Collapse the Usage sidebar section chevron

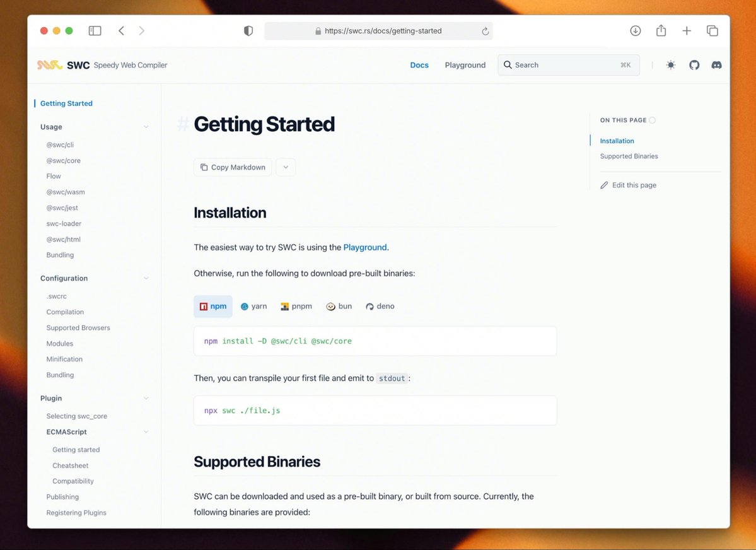click(146, 127)
